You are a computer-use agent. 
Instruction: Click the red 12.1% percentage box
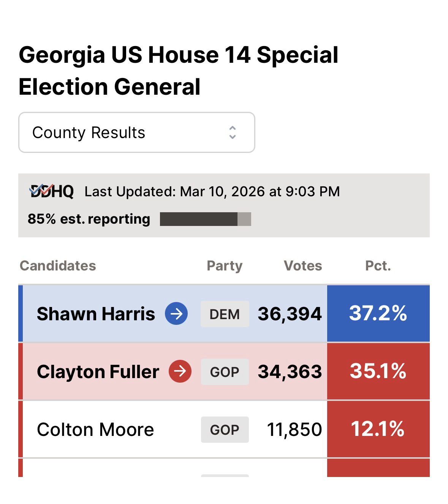click(378, 429)
